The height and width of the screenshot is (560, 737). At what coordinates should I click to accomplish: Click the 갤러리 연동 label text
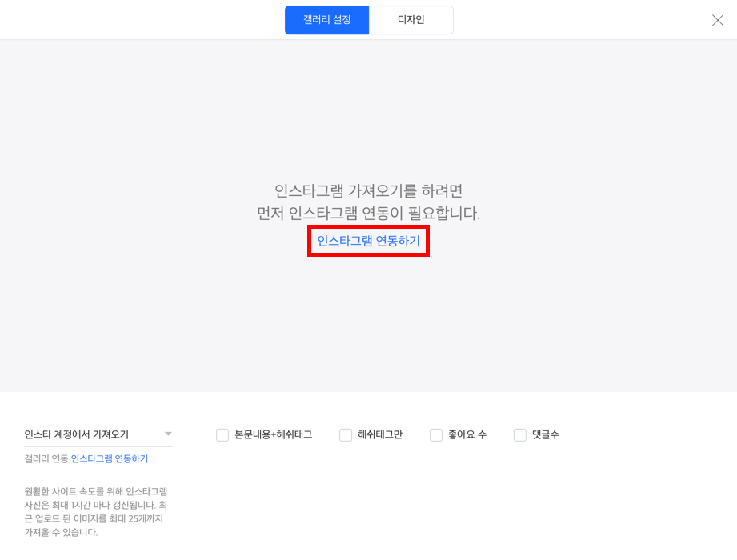click(x=46, y=458)
